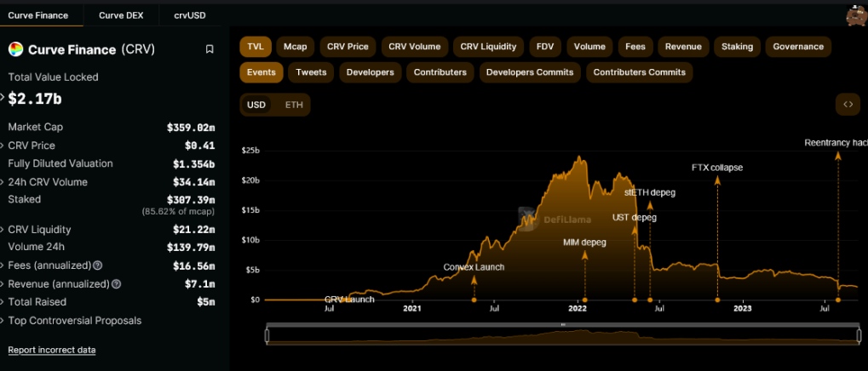Screen dimensions: 868x371
Task: Show Revenue on the chart
Action: (683, 47)
